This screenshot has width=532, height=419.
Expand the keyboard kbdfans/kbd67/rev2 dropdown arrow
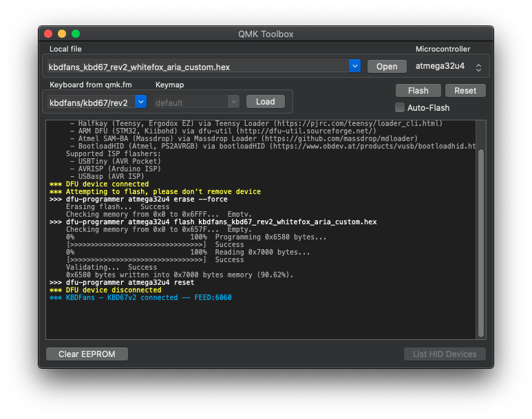pos(141,102)
